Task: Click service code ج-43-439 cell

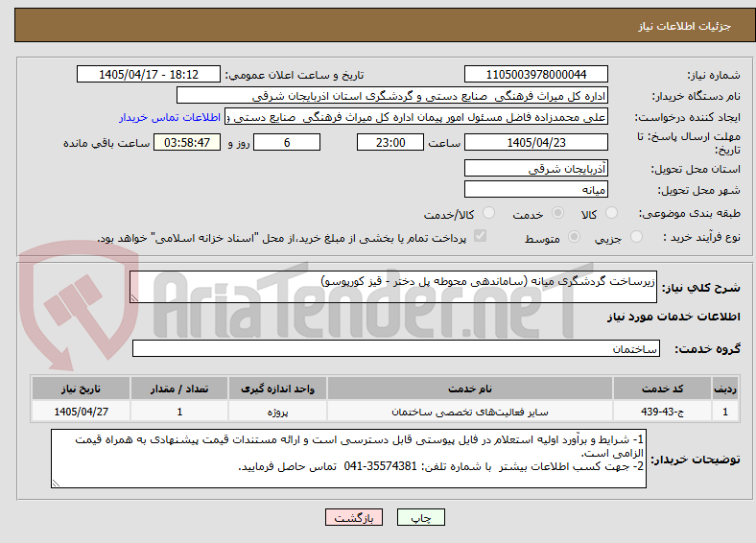Action: [x=663, y=412]
